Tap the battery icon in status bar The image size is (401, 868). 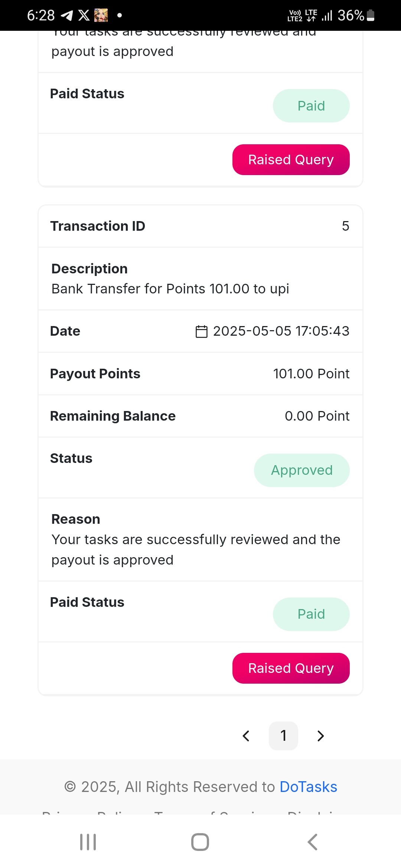[371, 15]
